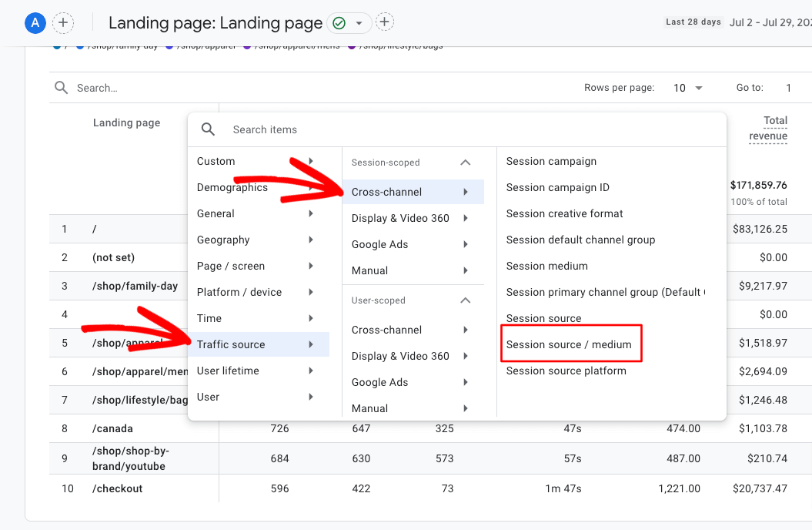Expand the Manual user-scoped submenu
The image size is (812, 530).
[369, 408]
